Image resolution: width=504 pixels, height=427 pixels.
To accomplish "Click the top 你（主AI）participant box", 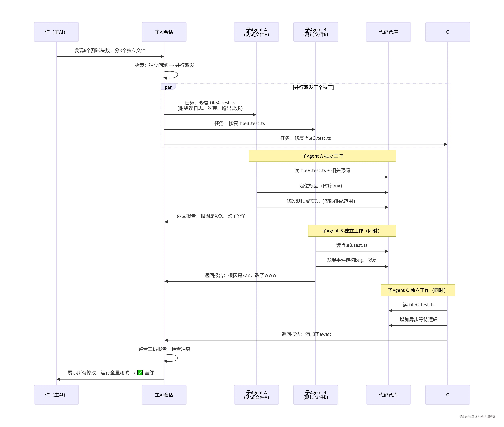I will pos(56,32).
